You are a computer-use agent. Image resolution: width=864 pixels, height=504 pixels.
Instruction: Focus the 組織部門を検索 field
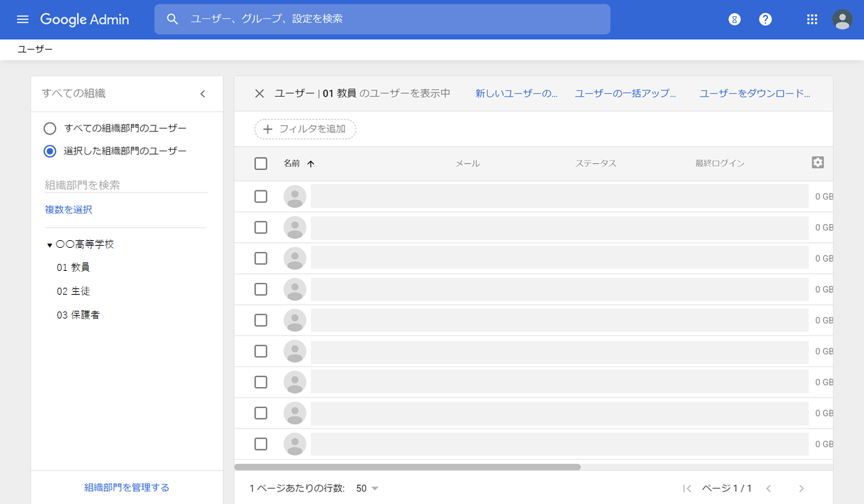[x=126, y=185]
